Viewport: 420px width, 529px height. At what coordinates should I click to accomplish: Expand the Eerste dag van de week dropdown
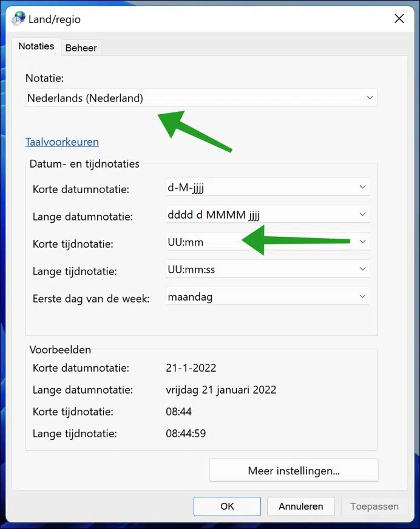point(268,296)
